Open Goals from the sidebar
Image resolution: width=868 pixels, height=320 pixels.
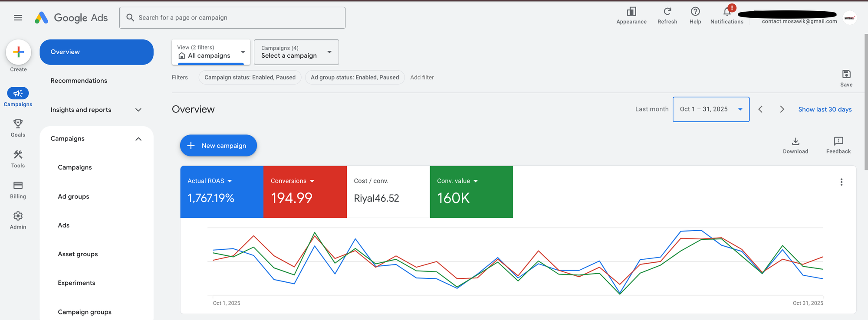tap(18, 124)
